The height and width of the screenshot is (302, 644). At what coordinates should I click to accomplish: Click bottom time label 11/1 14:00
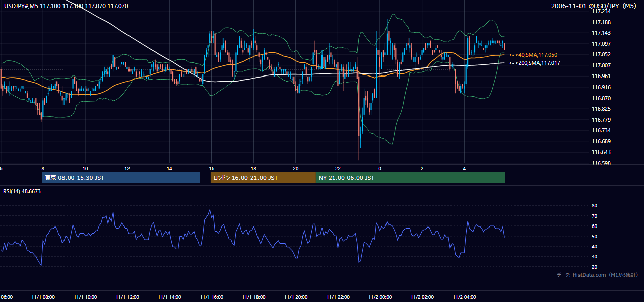tap(169, 297)
